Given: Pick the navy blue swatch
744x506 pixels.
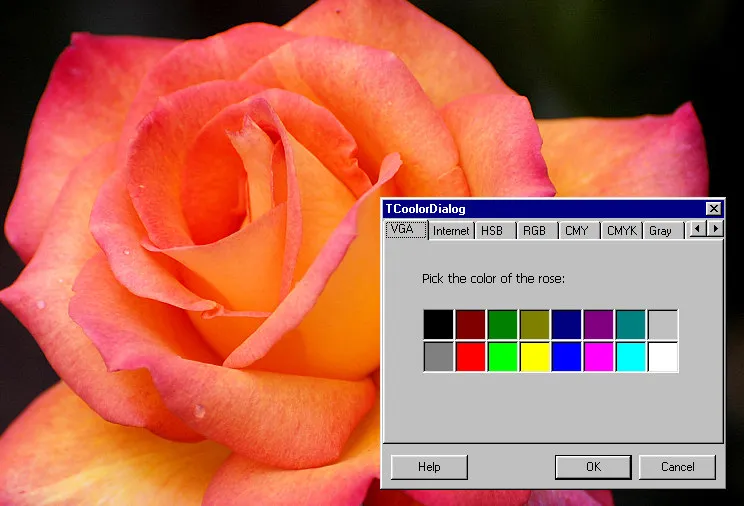Looking at the screenshot, I should pyautogui.click(x=567, y=325).
